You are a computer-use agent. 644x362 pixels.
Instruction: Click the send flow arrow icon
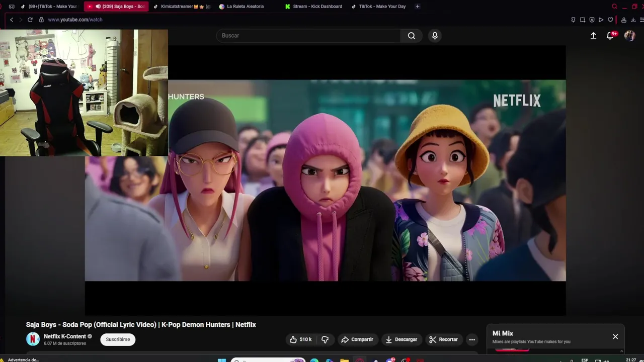point(601,20)
